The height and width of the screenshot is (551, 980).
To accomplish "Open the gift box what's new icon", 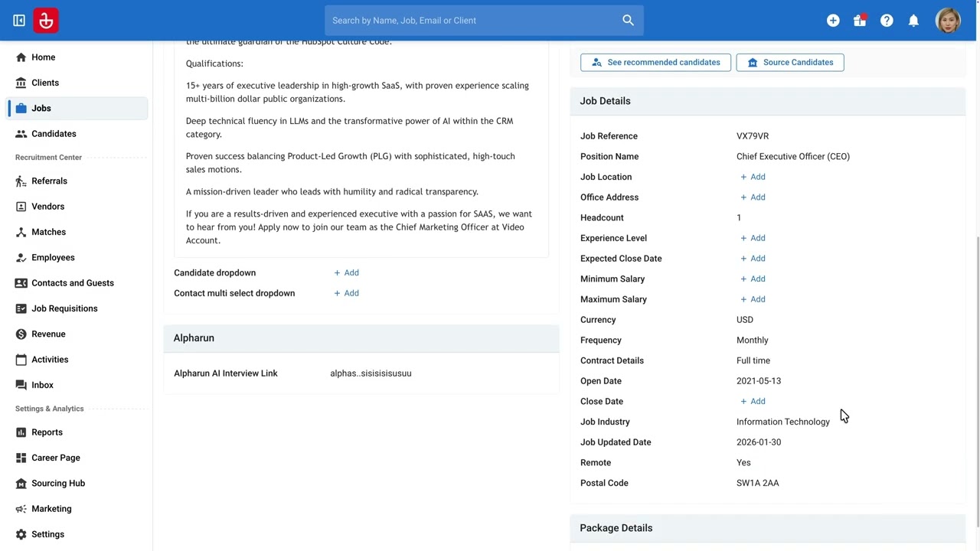I will point(860,21).
